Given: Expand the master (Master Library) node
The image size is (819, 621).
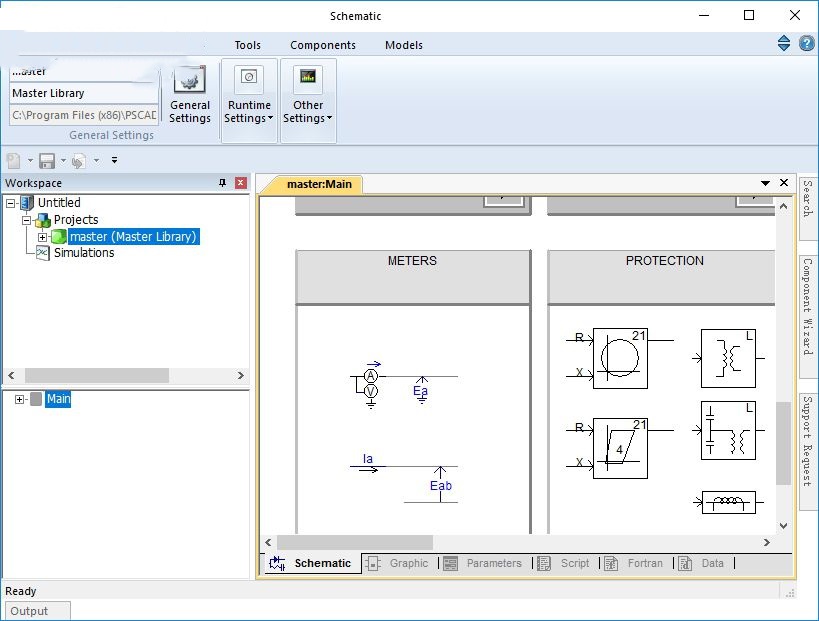Looking at the screenshot, I should [x=42, y=237].
